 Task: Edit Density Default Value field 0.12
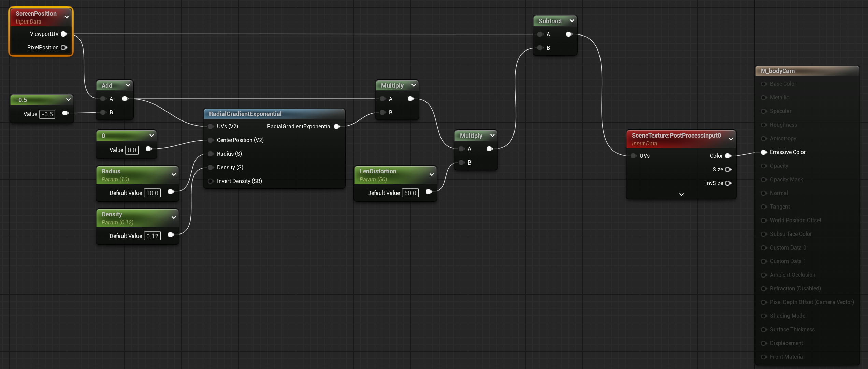[x=152, y=236]
